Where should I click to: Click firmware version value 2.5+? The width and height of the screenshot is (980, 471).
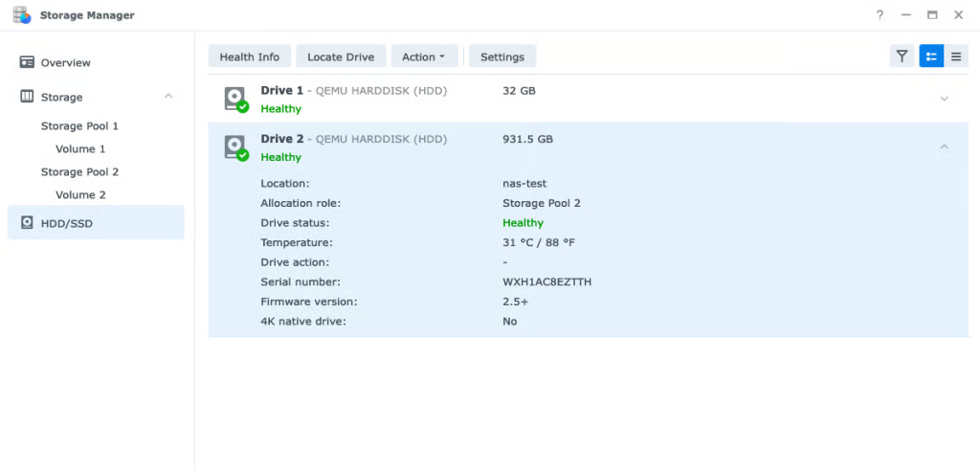pos(516,302)
